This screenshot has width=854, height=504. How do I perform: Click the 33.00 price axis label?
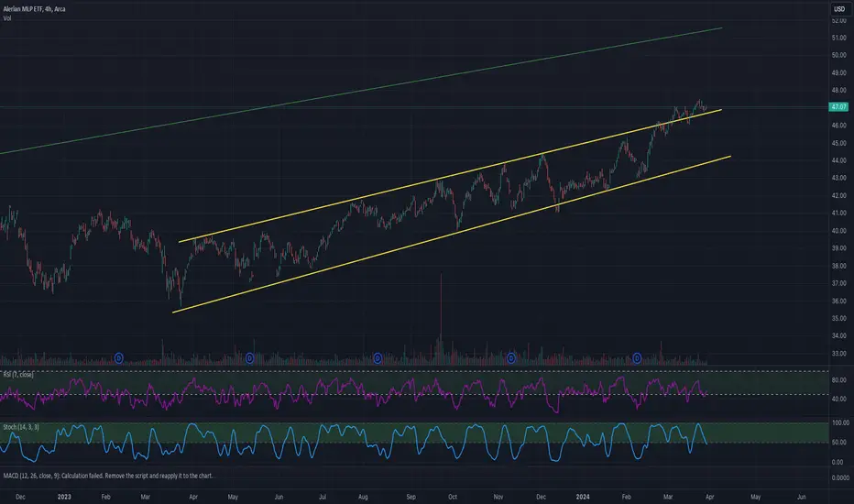[838, 354]
